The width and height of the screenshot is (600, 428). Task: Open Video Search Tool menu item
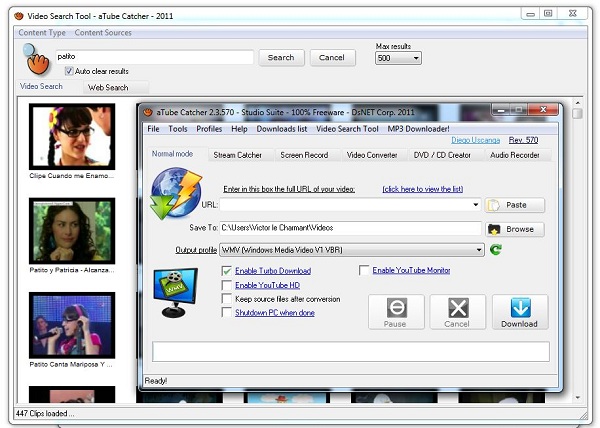click(x=347, y=129)
